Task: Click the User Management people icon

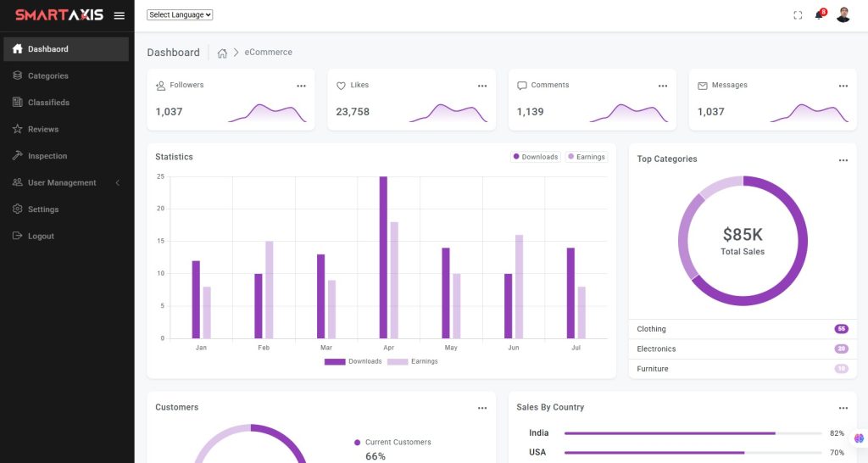Action: (17, 182)
